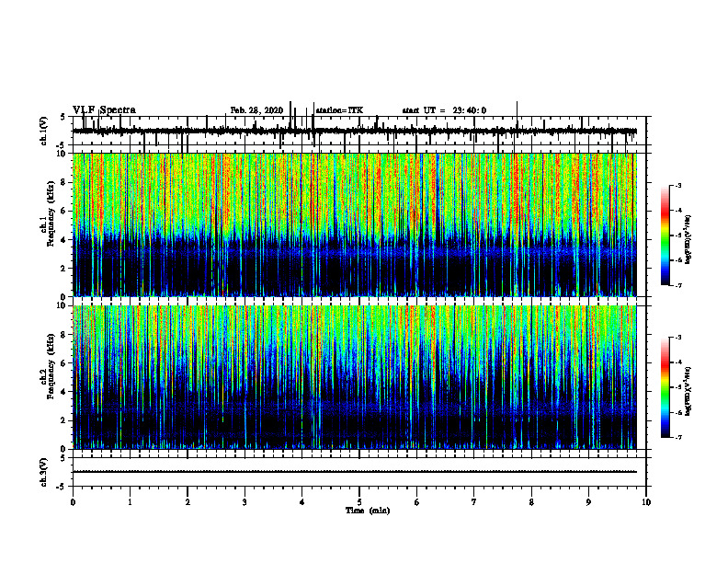The height and width of the screenshot is (563, 728).
Task: Click the "Feb. 28, 2020" date label
Action: click(256, 110)
